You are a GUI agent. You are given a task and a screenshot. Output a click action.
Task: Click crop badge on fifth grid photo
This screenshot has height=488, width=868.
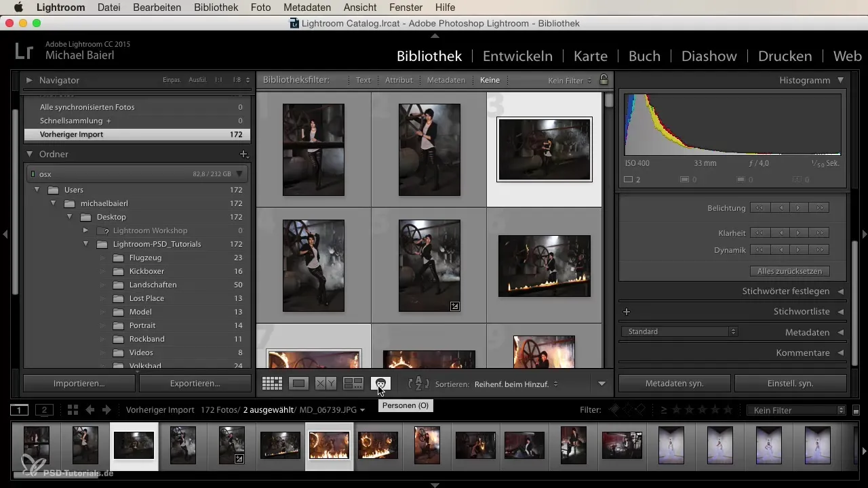click(x=455, y=306)
